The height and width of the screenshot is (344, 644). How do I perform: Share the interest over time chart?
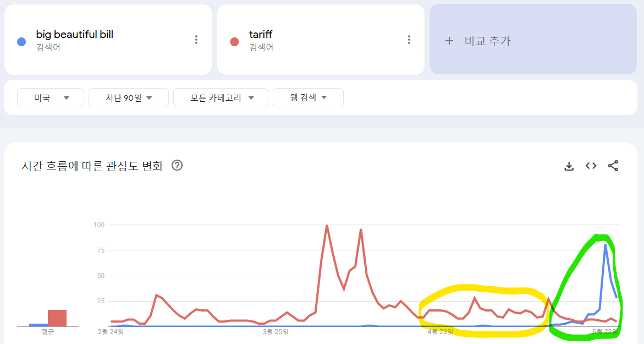click(613, 166)
